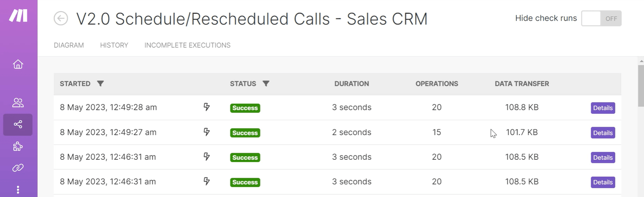Screen dimensions: 644x197
Task: Open Details for the 12:49:28 am run
Action: point(603,108)
